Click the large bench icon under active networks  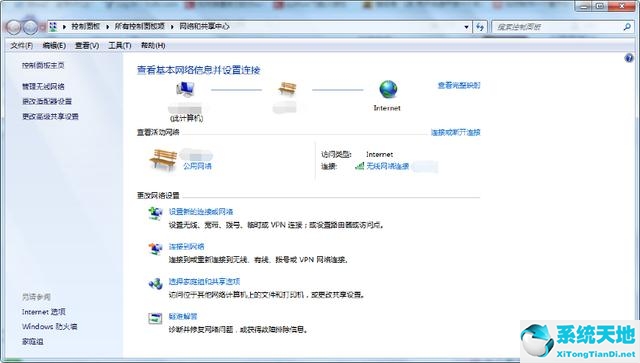pos(164,160)
